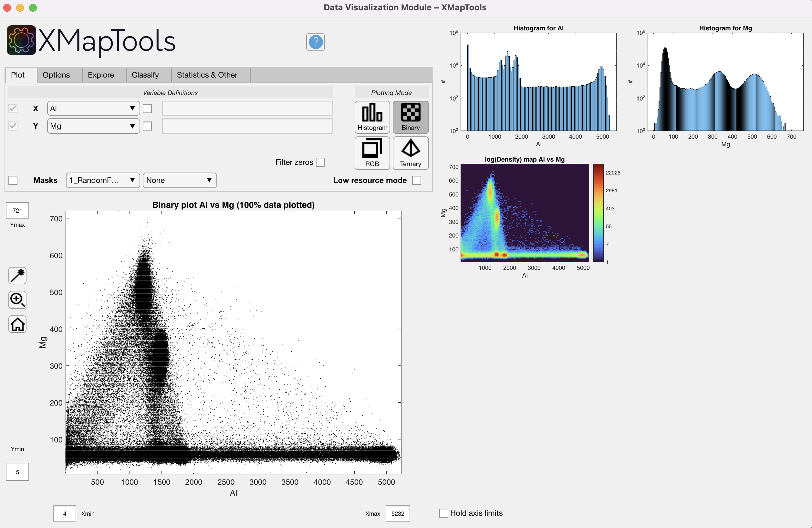The width and height of the screenshot is (812, 528).
Task: Click the blue help question mark icon
Action: point(315,42)
